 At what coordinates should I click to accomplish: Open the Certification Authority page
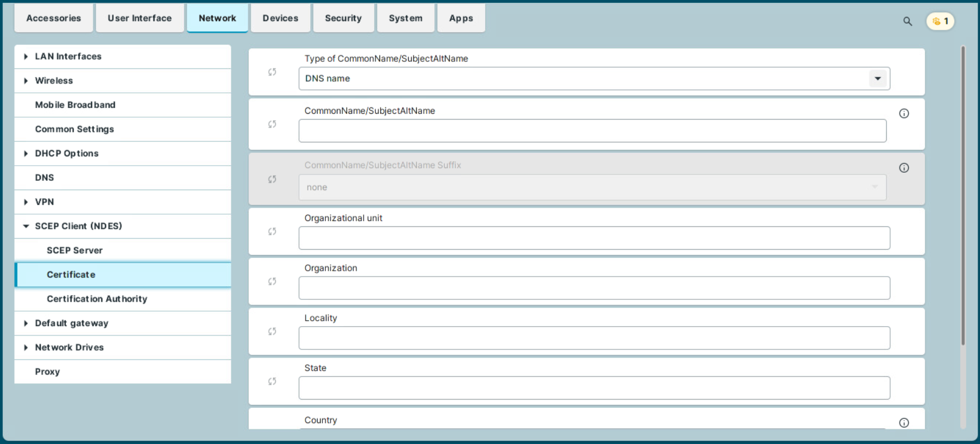pyautogui.click(x=97, y=299)
